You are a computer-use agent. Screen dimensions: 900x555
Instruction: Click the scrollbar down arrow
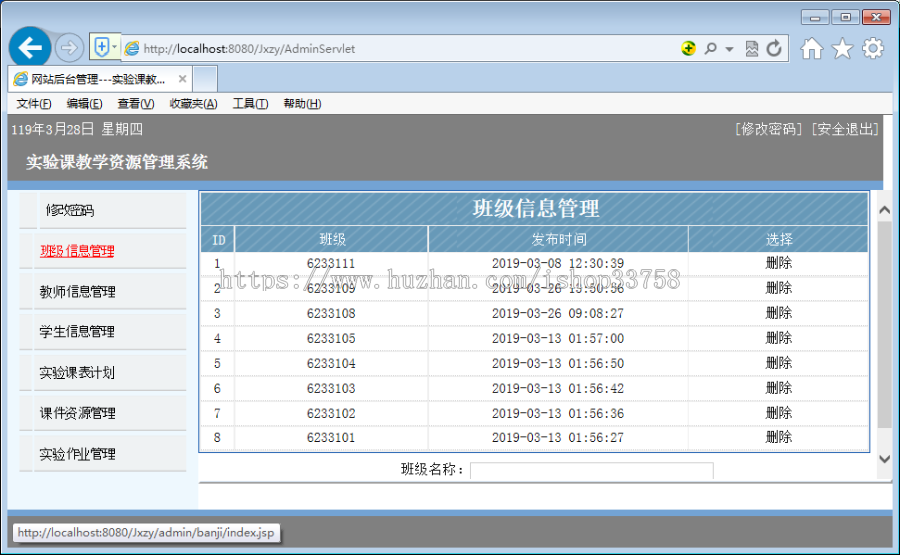point(885,459)
